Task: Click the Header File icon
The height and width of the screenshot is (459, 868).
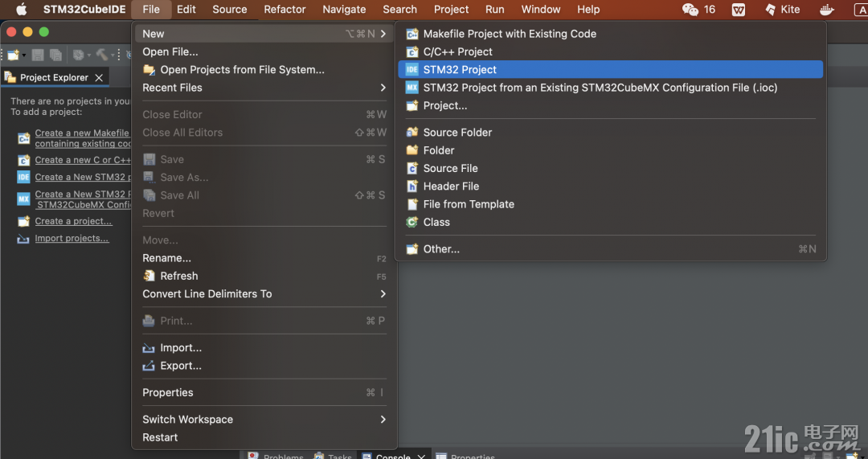Action: coord(411,186)
